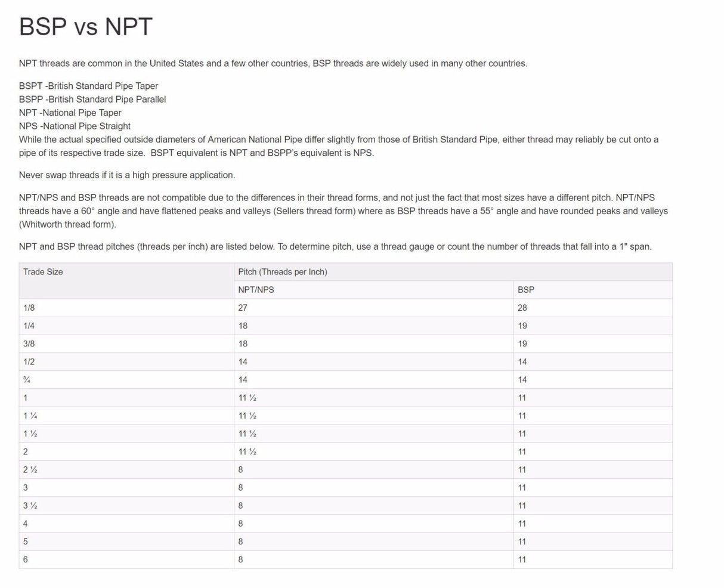Select the 3/8 trade size cell
The width and height of the screenshot is (724, 588).
(x=29, y=343)
